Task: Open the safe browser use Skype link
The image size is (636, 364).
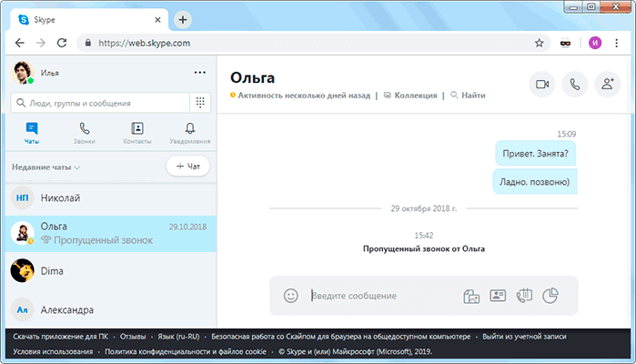Action: (340, 337)
